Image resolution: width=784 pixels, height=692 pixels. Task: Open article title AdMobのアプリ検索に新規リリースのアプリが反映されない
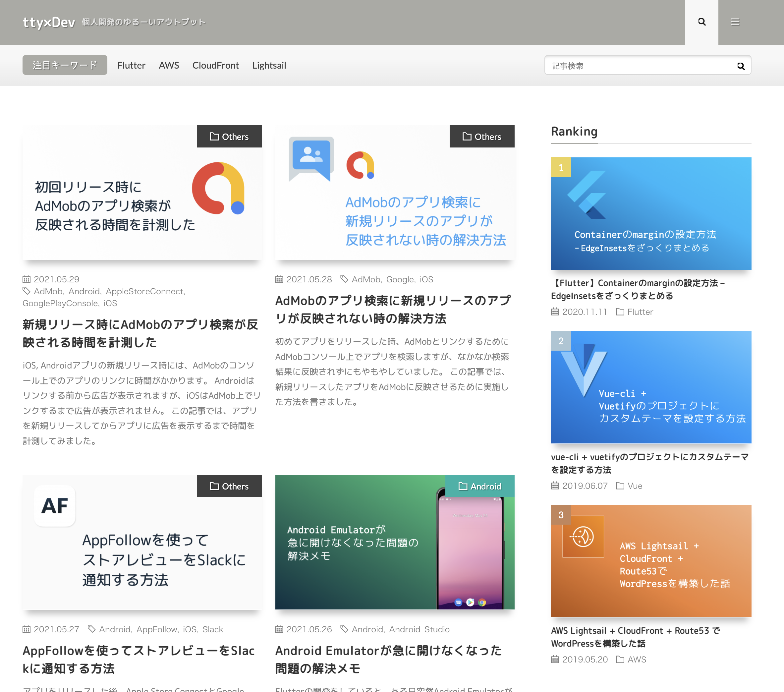coord(393,309)
